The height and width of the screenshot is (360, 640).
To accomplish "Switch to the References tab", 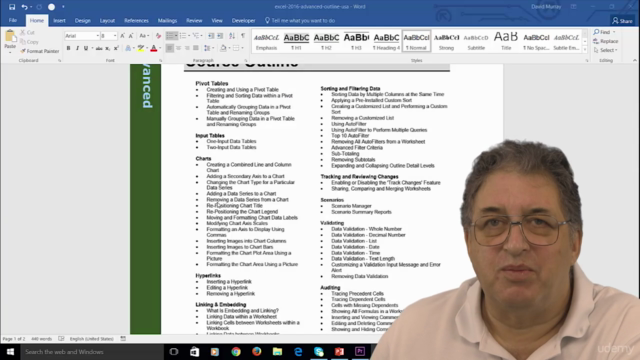I will pyautogui.click(x=136, y=20).
